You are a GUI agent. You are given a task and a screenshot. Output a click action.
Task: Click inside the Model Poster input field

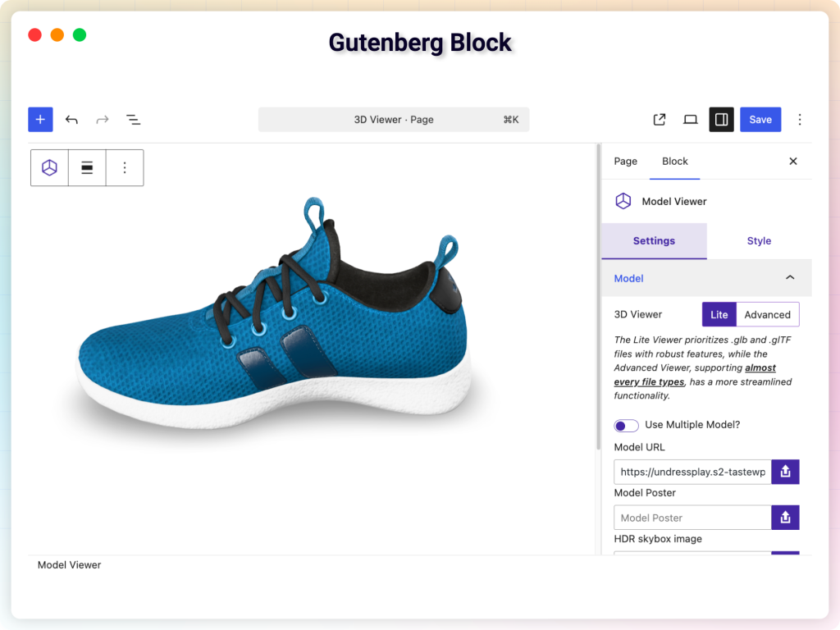coord(692,518)
